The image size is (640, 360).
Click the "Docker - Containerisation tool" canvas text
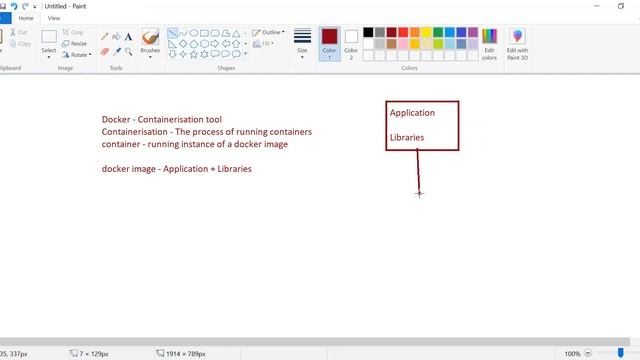coord(162,120)
